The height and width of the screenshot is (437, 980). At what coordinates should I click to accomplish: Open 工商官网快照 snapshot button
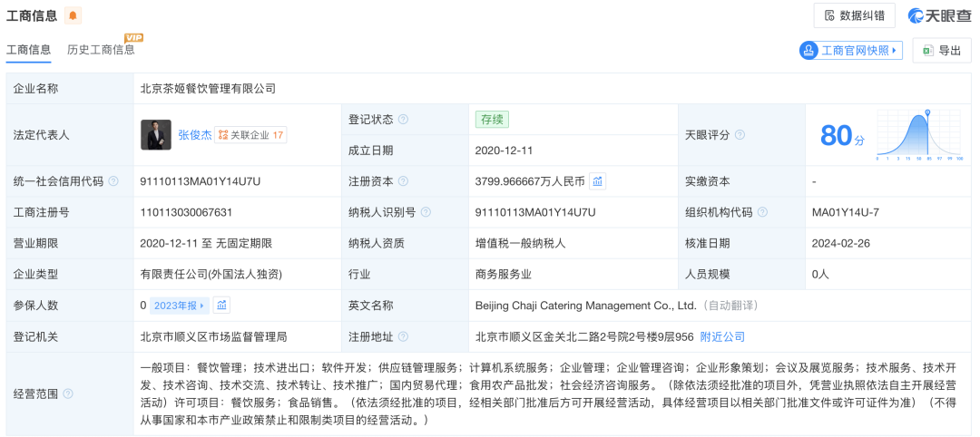click(x=851, y=51)
